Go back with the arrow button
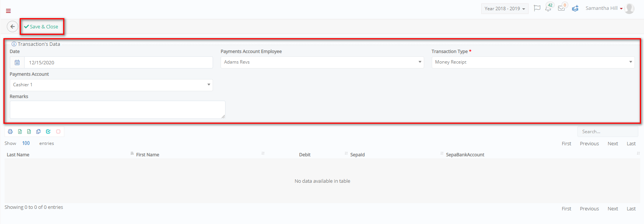Viewport: 644px width, 224px height. pos(12,26)
